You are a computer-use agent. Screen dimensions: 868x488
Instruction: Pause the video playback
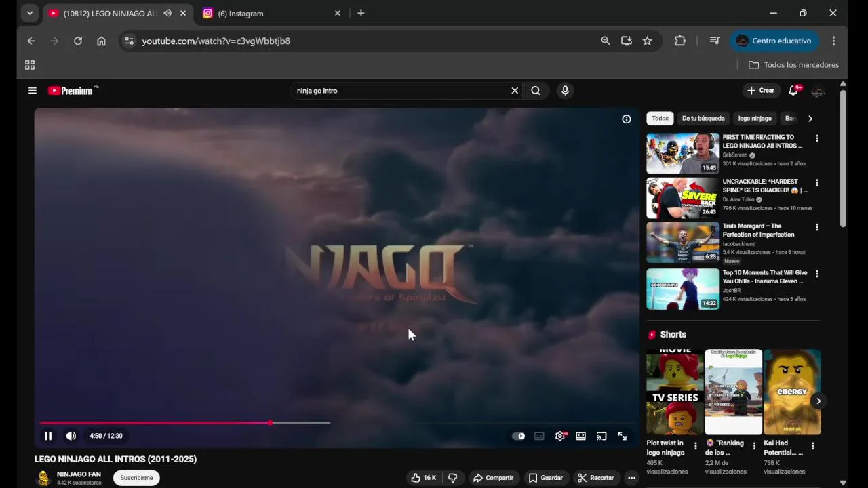(x=48, y=436)
